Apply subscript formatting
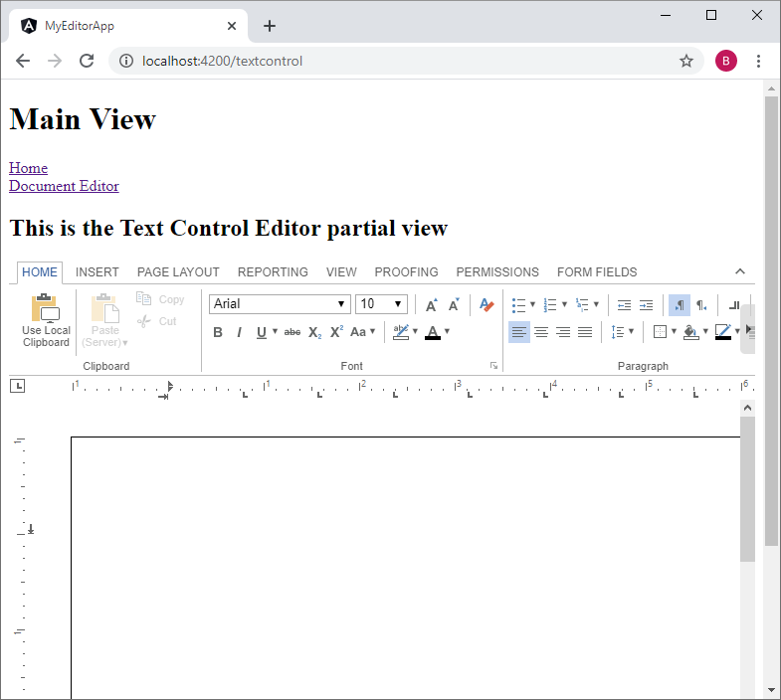The image size is (781, 700). (314, 332)
